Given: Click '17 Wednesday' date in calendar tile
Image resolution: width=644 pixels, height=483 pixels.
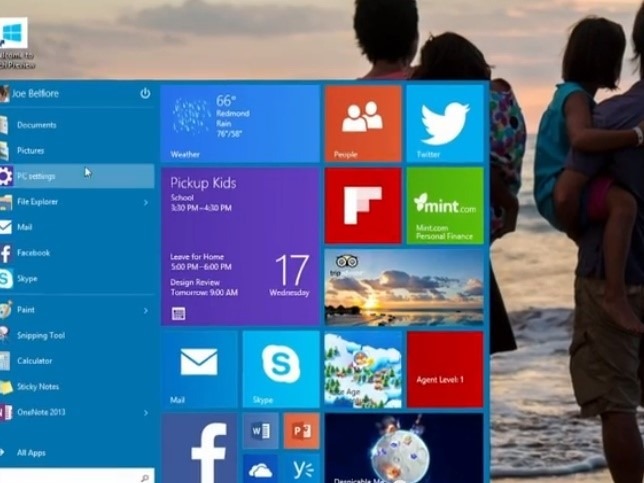Looking at the screenshot, I should (x=290, y=275).
